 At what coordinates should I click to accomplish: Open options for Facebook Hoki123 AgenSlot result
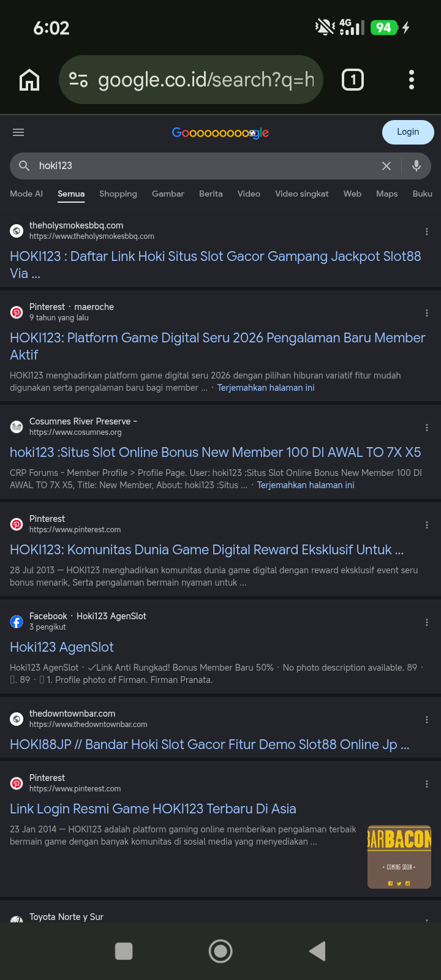[427, 622]
